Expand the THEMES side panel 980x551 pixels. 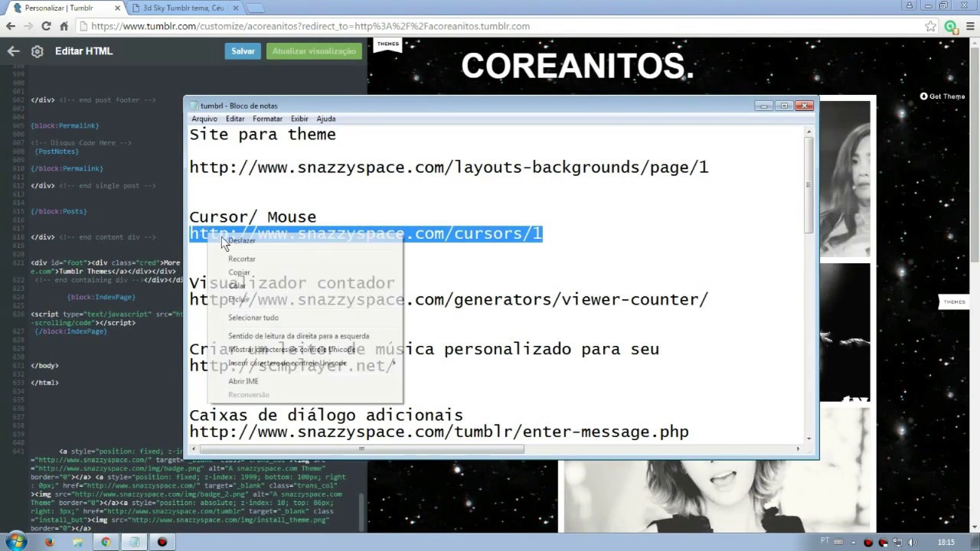click(x=954, y=302)
